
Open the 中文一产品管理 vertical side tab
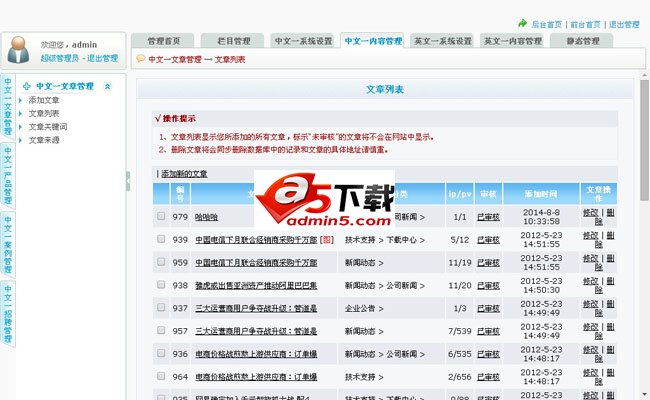click(8, 176)
